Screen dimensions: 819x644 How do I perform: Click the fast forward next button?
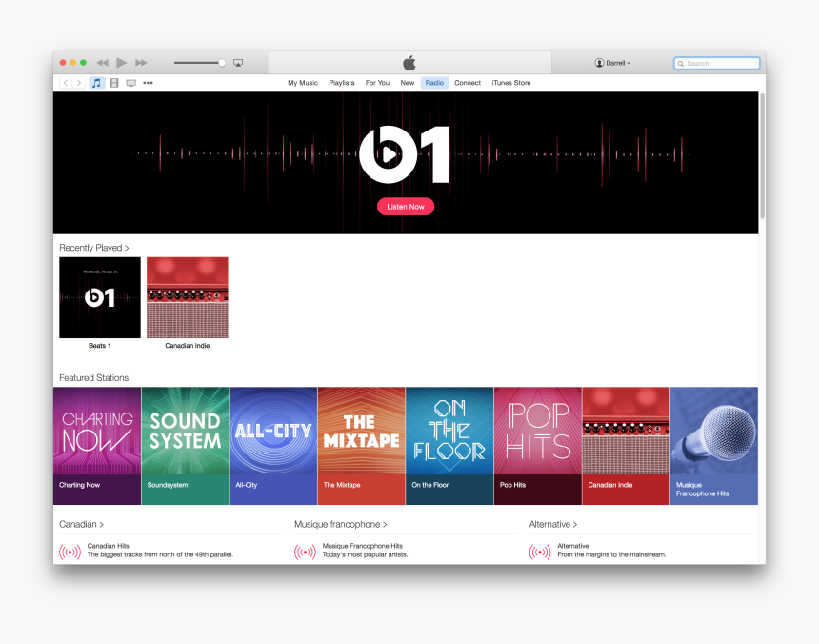(141, 63)
